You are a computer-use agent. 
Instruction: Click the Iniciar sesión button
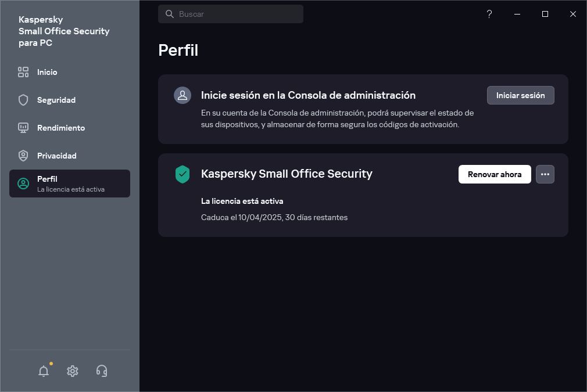click(520, 95)
